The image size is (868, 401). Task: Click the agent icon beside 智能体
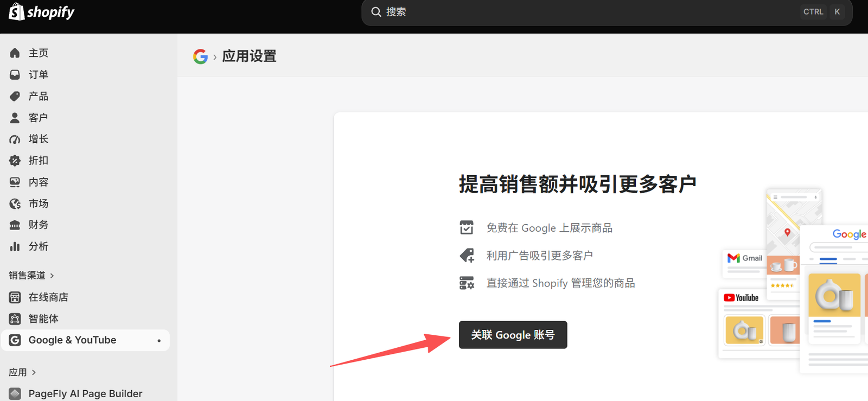[x=15, y=319]
